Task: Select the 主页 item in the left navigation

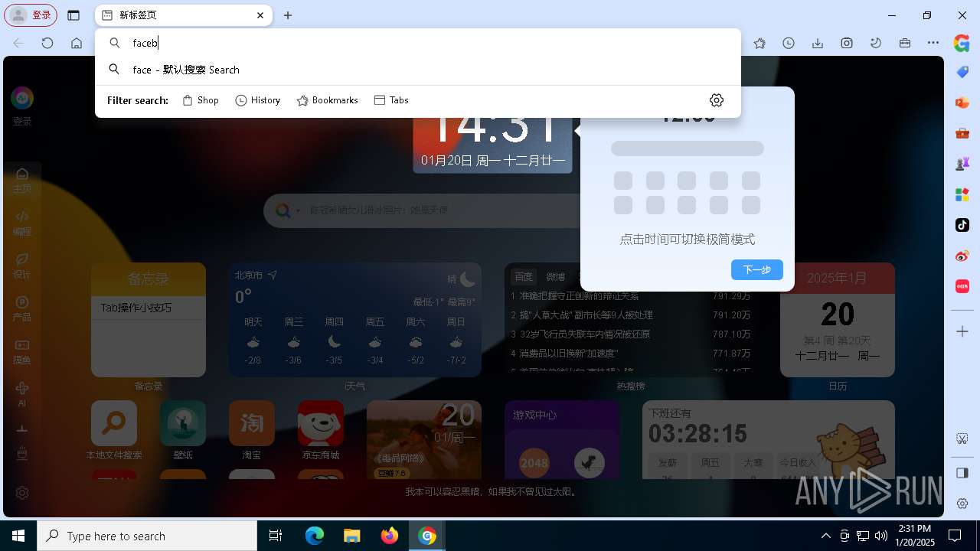Action: (22, 181)
